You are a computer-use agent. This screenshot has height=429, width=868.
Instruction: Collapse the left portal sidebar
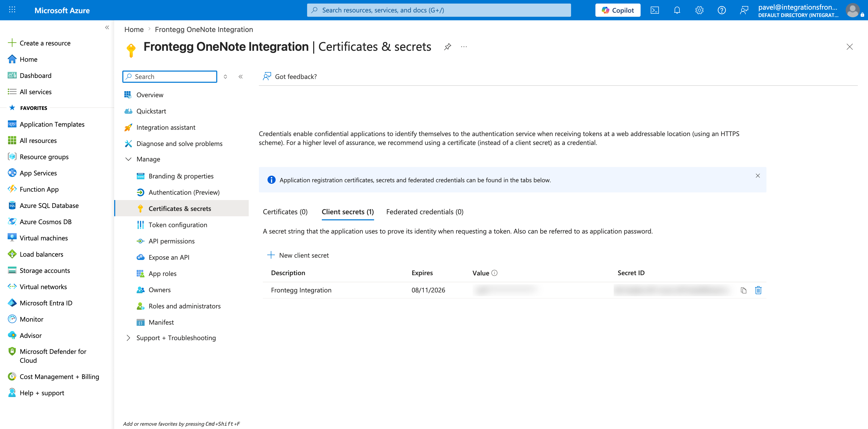point(107,27)
